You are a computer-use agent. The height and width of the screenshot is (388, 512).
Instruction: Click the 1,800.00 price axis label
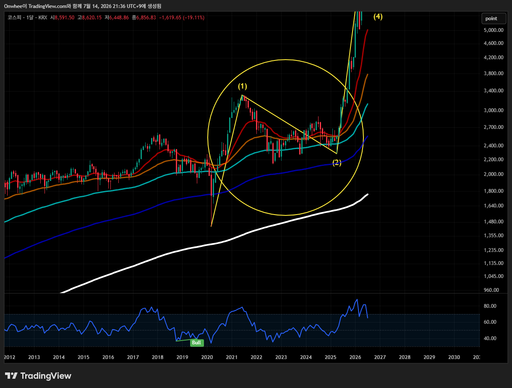click(494, 191)
